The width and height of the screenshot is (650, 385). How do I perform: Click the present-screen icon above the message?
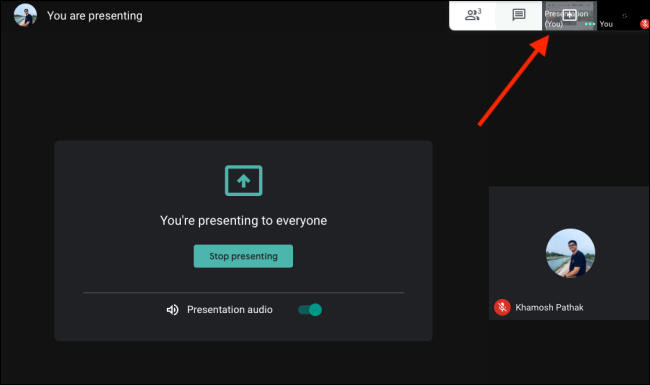tap(243, 180)
